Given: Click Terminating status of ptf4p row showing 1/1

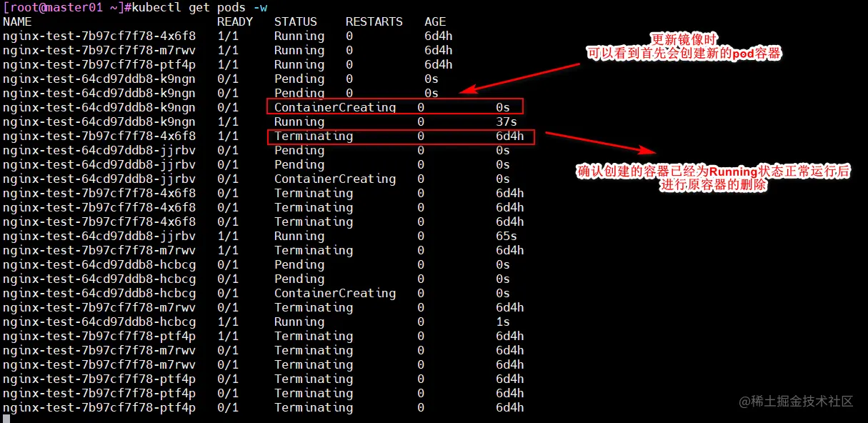Looking at the screenshot, I should pos(314,336).
